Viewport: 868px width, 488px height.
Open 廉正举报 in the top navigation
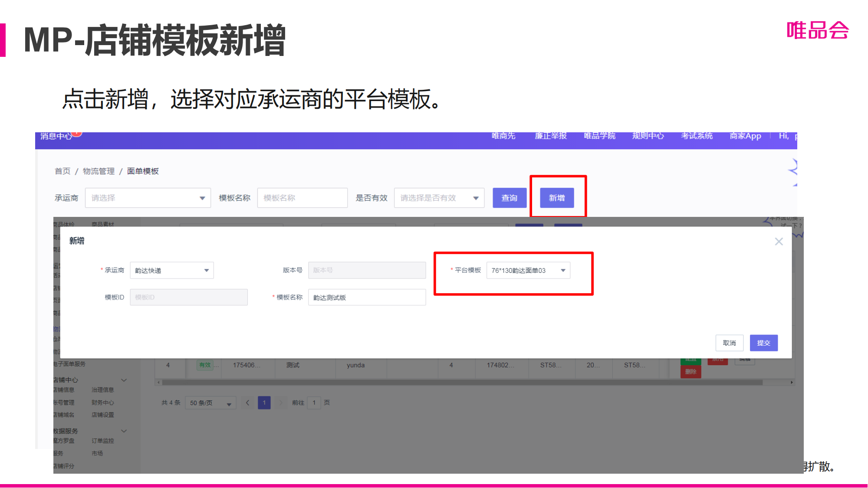click(551, 136)
